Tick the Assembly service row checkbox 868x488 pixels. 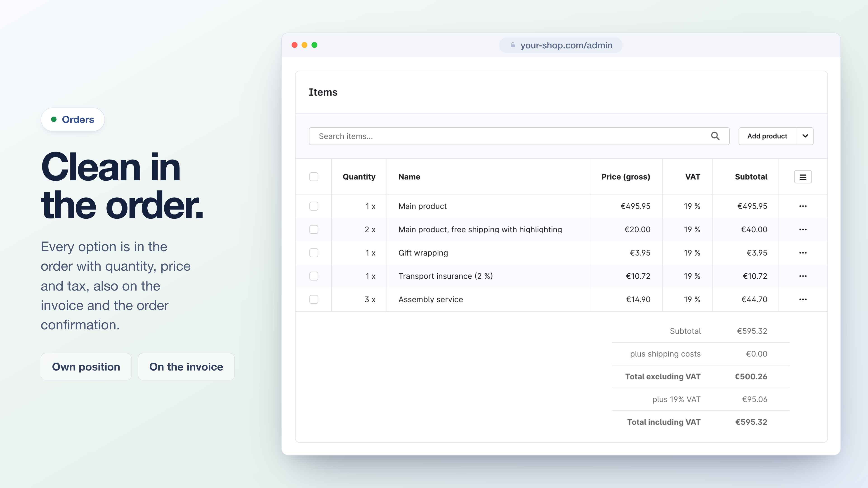(314, 299)
